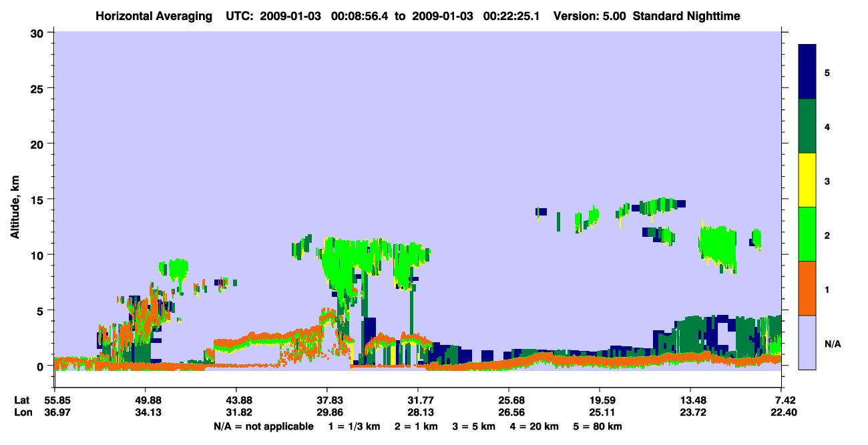Click the latitude value "49.88"
This screenshot has width=868, height=445.
click(145, 400)
